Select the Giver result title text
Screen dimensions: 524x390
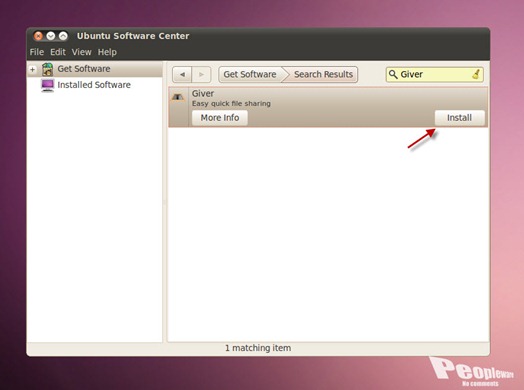[x=203, y=94]
